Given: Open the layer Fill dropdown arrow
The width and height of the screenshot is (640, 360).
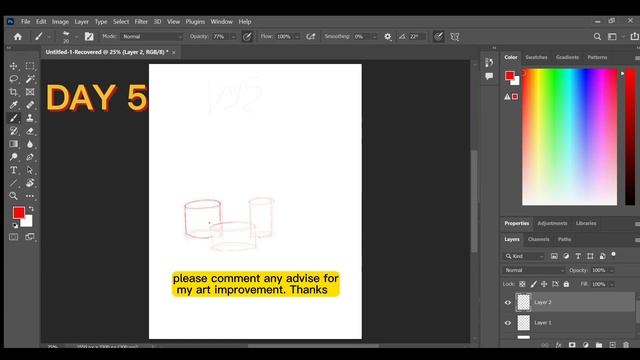Looking at the screenshot, I should [x=612, y=284].
